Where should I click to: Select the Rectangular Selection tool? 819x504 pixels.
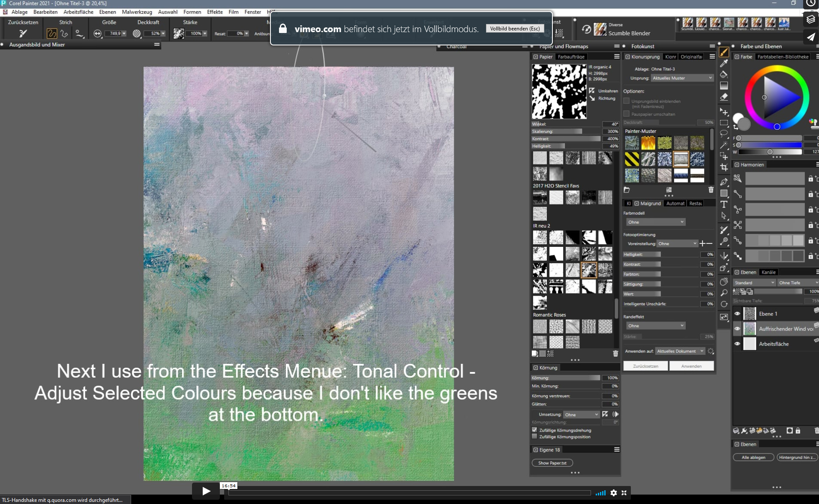click(x=724, y=123)
